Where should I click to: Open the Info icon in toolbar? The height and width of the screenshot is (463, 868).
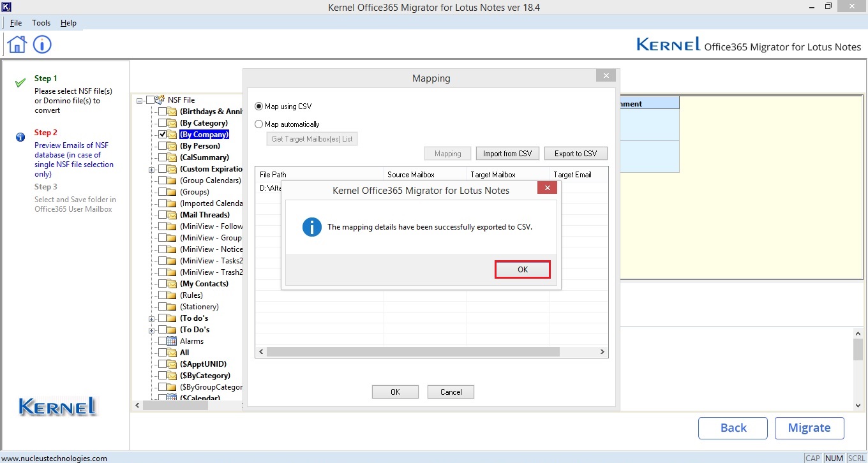(x=42, y=45)
